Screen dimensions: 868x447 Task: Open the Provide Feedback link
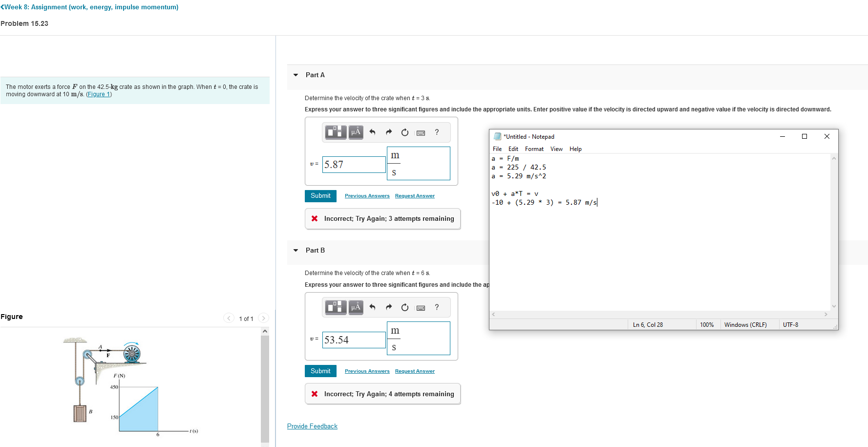click(x=312, y=426)
